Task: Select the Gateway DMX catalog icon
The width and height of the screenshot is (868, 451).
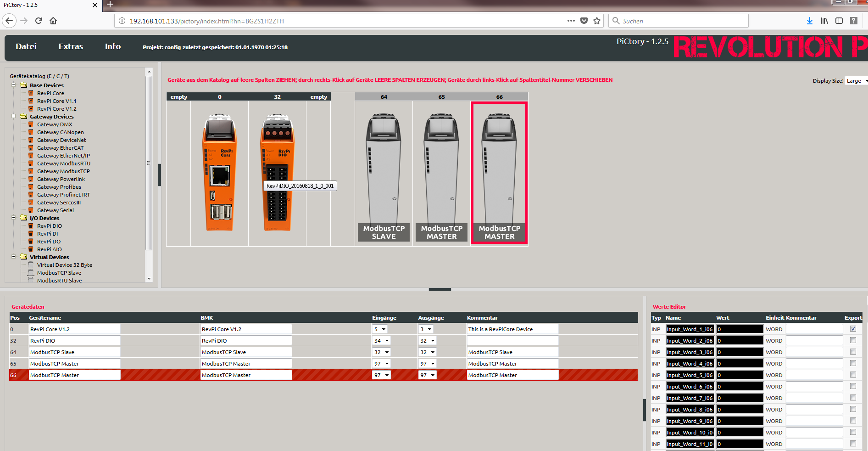Action: [31, 124]
